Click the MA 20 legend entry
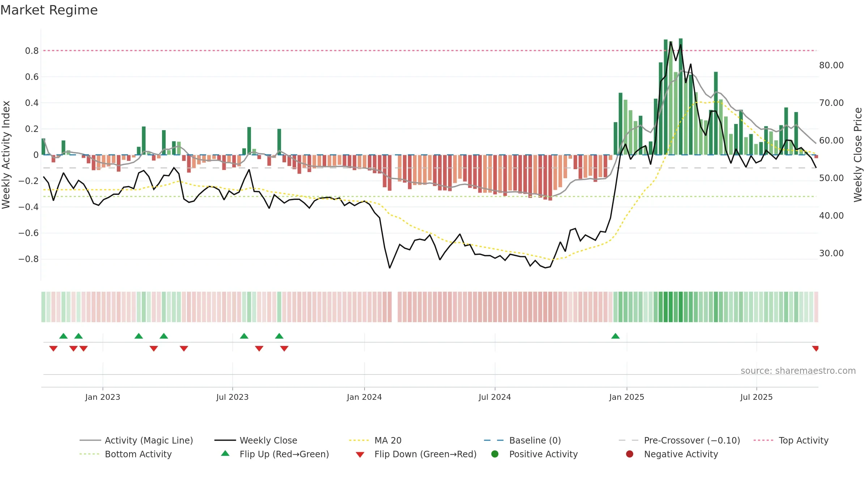Screen dimensions: 868x488 click(375, 440)
